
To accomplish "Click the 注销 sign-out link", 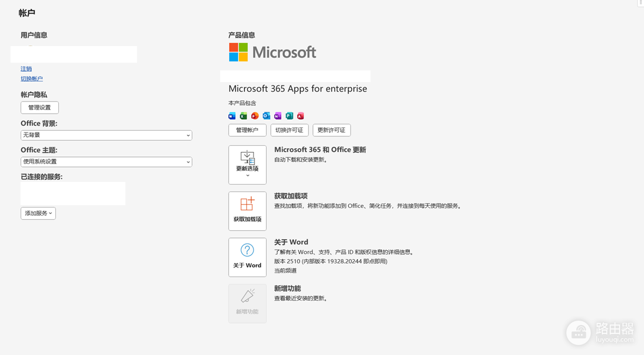I will [x=26, y=69].
